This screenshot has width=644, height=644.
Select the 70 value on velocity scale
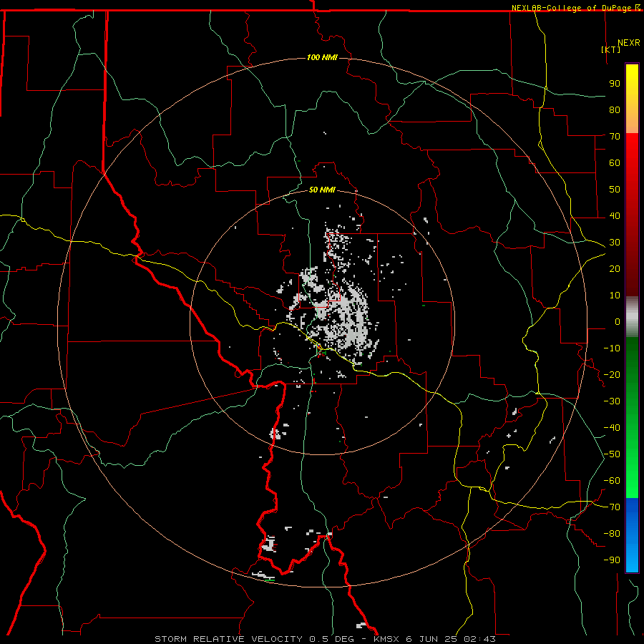[x=615, y=137]
